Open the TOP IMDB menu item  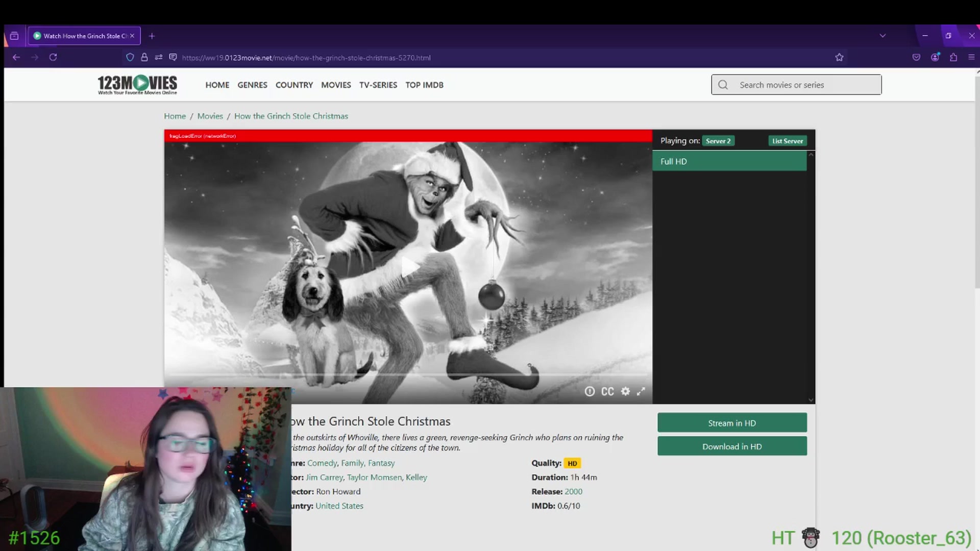[424, 85]
